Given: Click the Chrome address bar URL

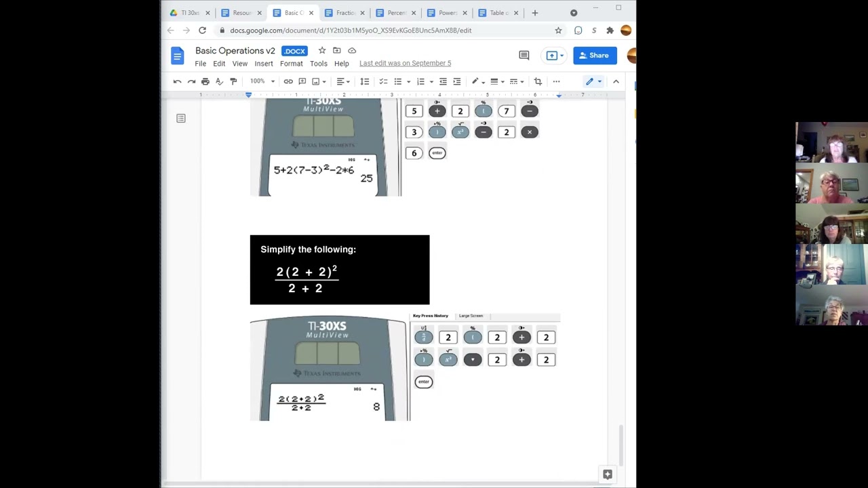Looking at the screenshot, I should tap(351, 30).
